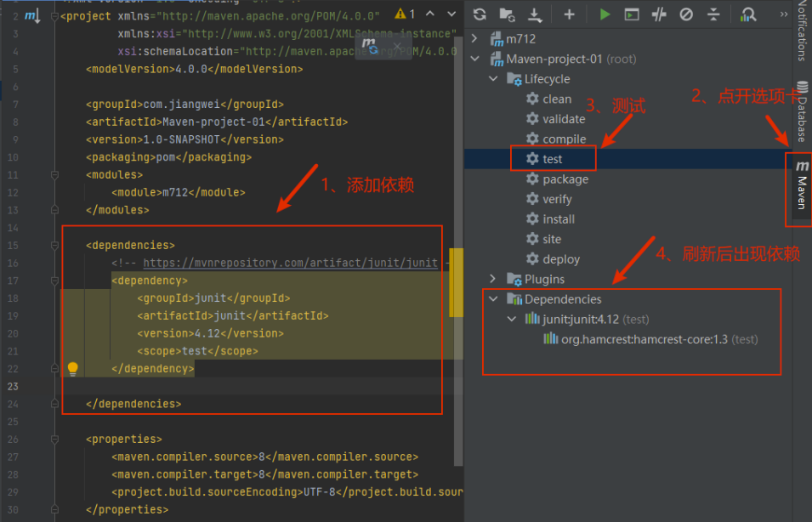The height and width of the screenshot is (522, 812).
Task: Select the verify lifecycle phase
Action: click(x=557, y=199)
